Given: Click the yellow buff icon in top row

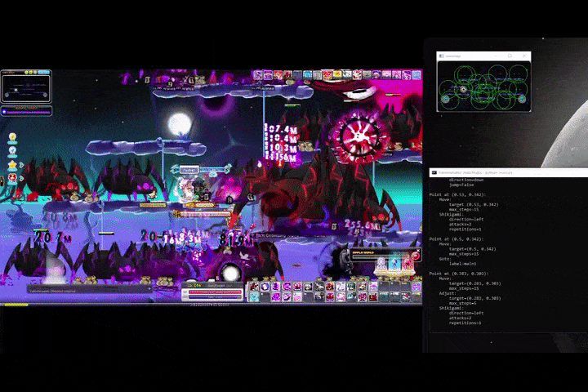Looking at the screenshot, I should click(336, 75).
